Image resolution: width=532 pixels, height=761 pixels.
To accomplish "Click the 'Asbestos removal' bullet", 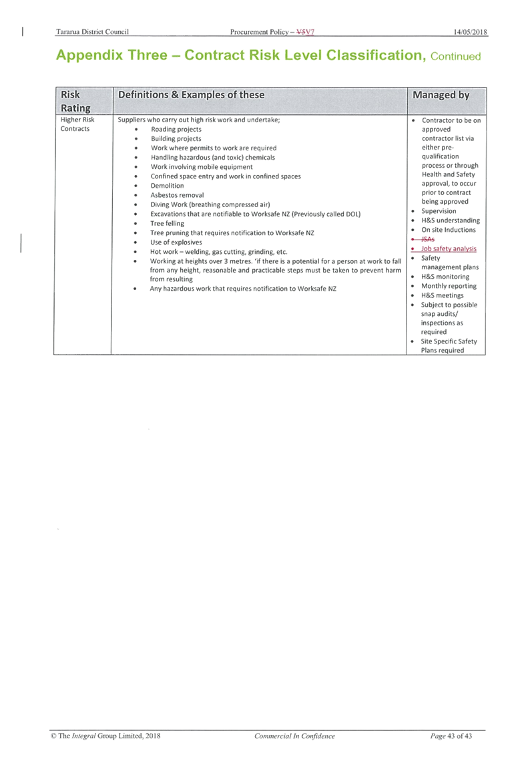I will tap(177, 195).
